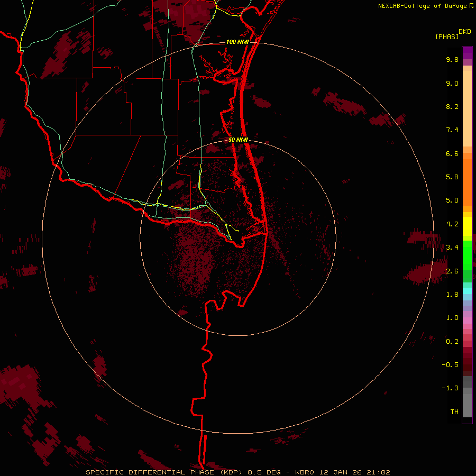Click the 5.8 scale label
This screenshot has width=476, height=476.
452,177
